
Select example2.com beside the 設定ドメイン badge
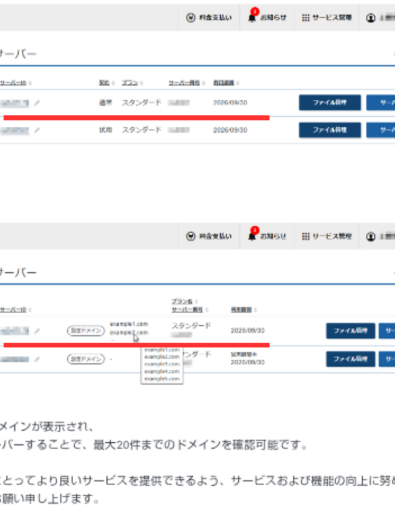click(128, 332)
